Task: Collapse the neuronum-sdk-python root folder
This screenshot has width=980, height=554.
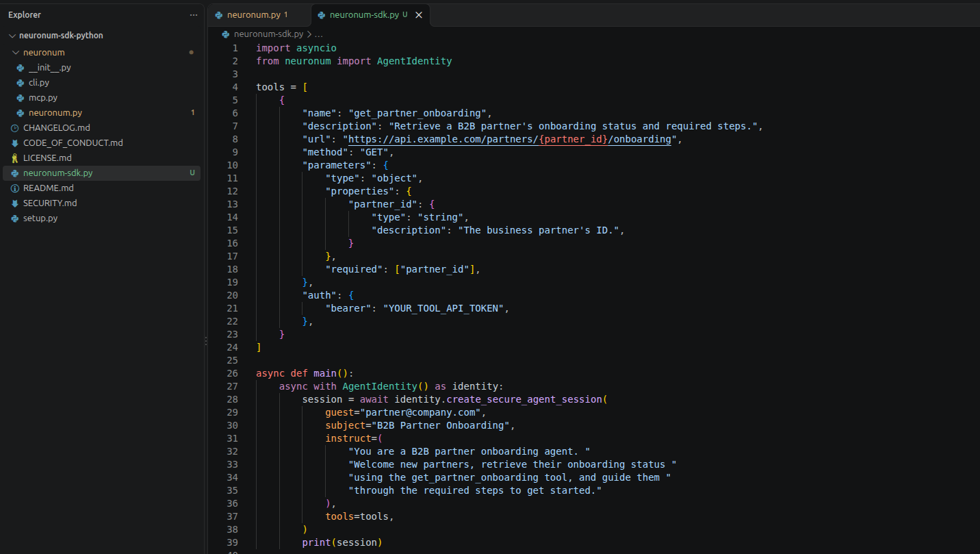Action: point(12,36)
